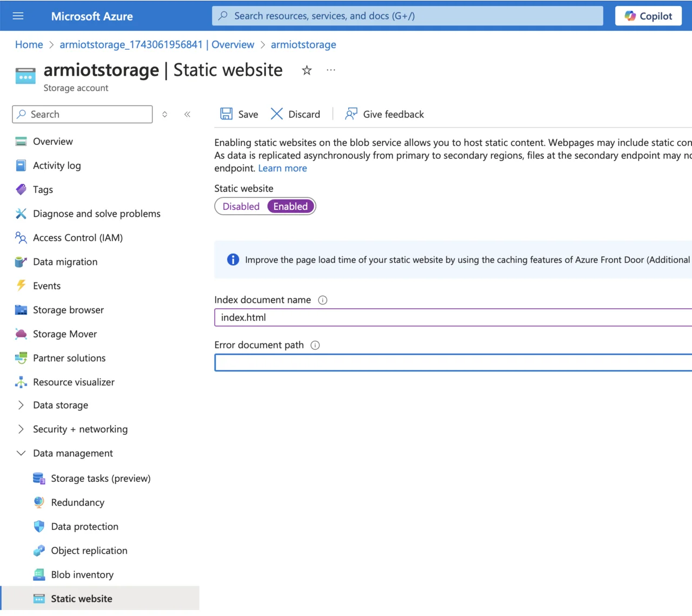The height and width of the screenshot is (616, 692).
Task: Open the Copilot assistant
Action: pos(648,16)
